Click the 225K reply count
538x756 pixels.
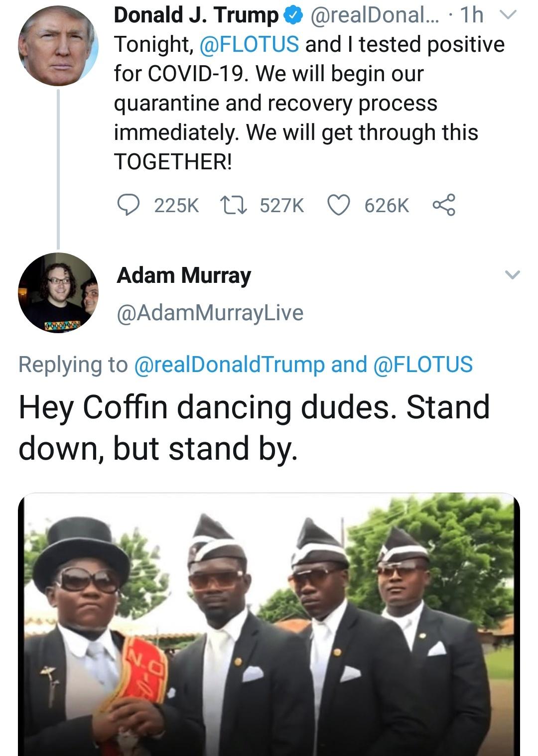[x=176, y=205]
